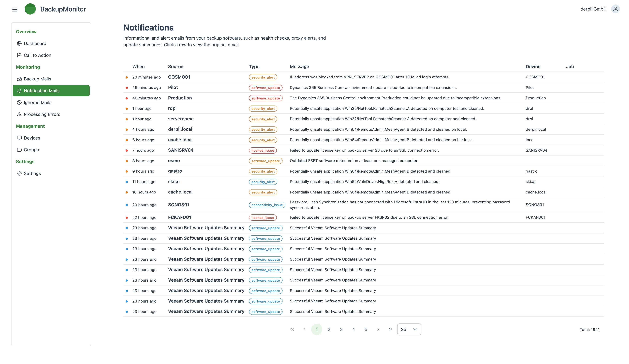Click the red status dot for Pilot row
Screen dimensions: 629x364
(127, 88)
